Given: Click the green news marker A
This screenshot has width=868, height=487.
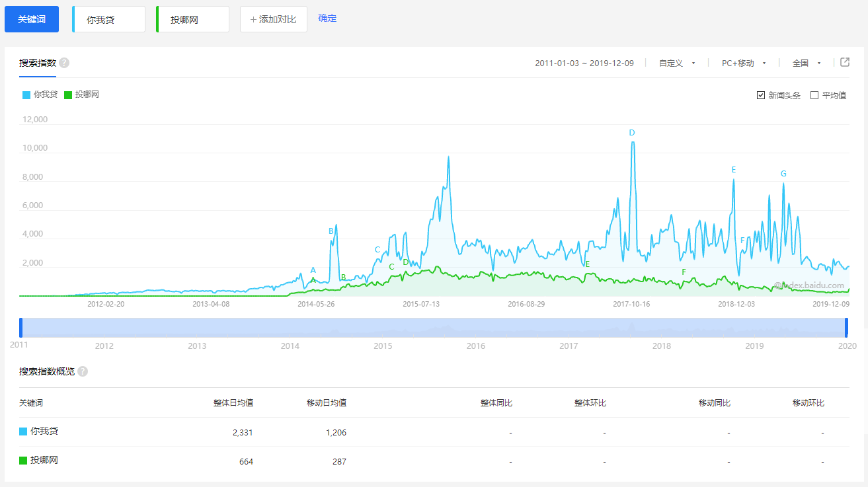Looking at the screenshot, I should pos(313,280).
